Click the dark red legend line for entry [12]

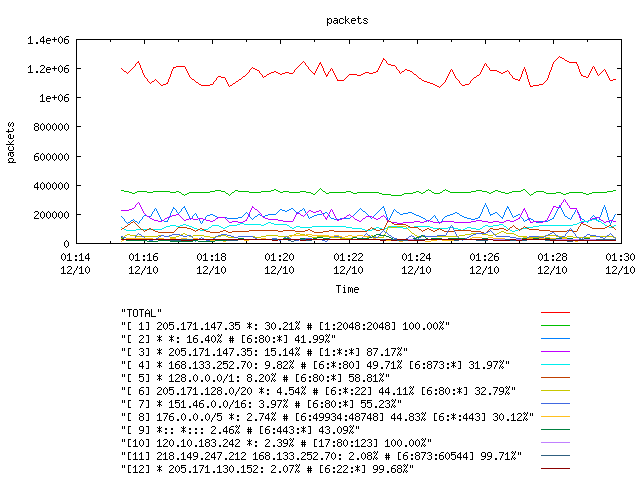[556, 469]
